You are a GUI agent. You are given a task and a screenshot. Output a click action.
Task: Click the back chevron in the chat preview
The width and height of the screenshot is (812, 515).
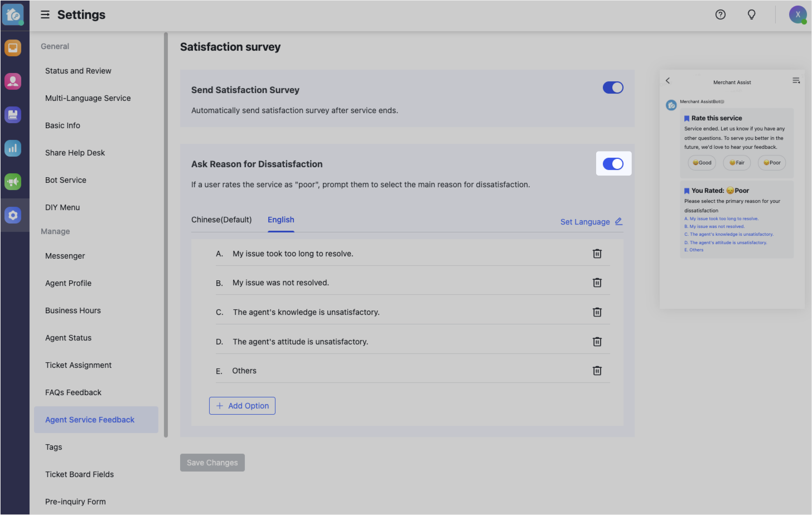coord(668,80)
